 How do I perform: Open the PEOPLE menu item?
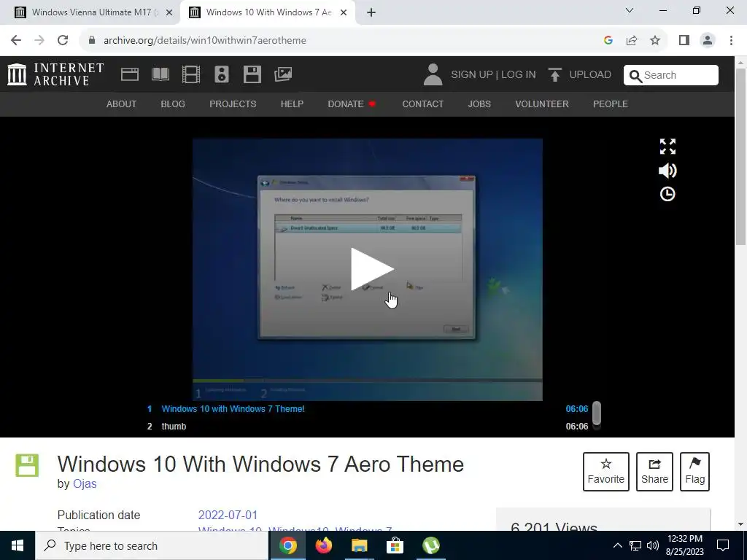click(611, 104)
